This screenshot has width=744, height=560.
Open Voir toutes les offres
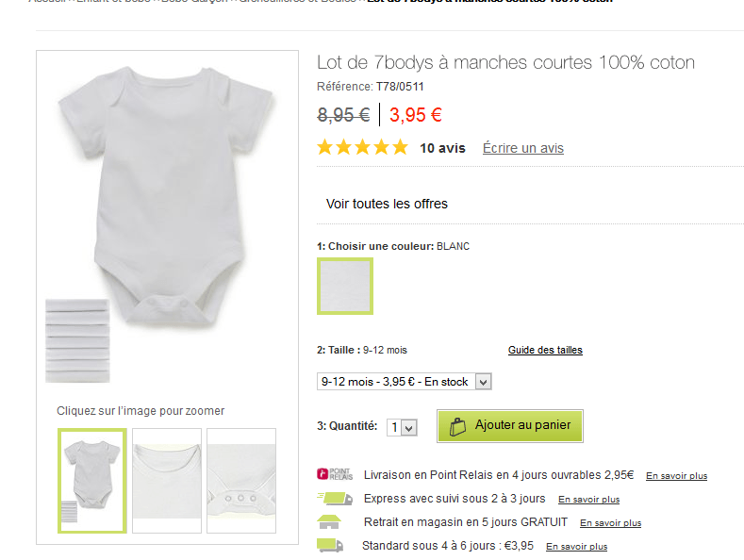pos(387,204)
